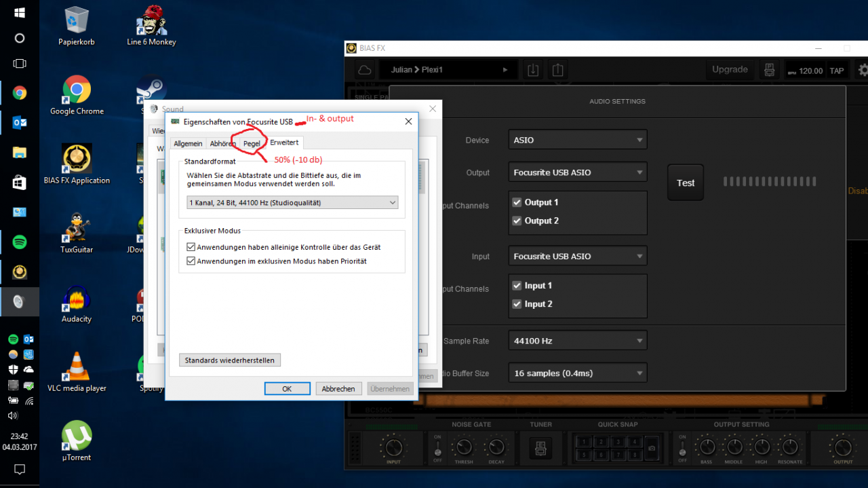Open Outlook from the taskbar
868x488 pixels.
click(x=20, y=123)
